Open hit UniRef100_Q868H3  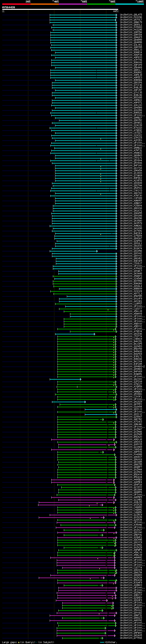(x=131, y=575)
